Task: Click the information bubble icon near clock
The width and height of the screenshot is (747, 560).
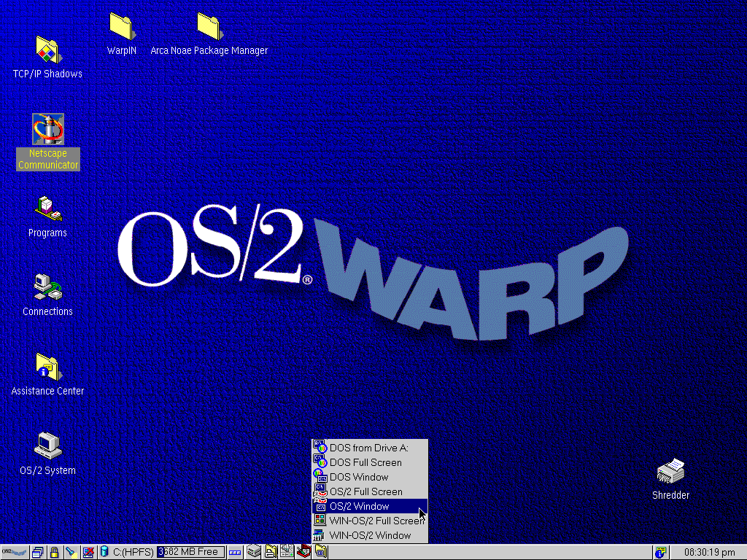Action: pos(660,553)
